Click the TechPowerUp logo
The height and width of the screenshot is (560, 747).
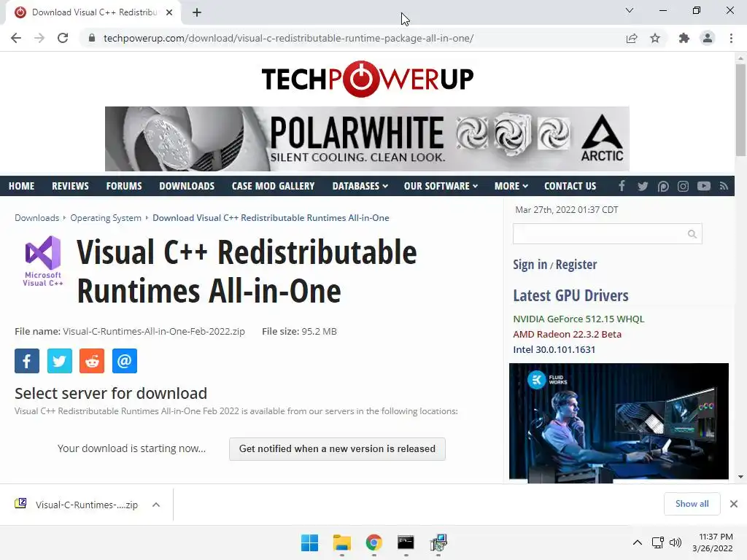[368, 79]
